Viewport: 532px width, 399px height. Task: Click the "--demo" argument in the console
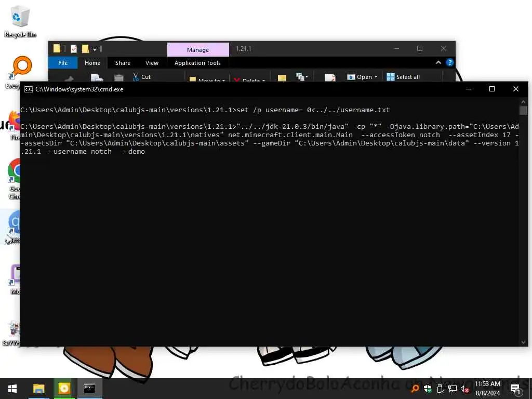(132, 152)
